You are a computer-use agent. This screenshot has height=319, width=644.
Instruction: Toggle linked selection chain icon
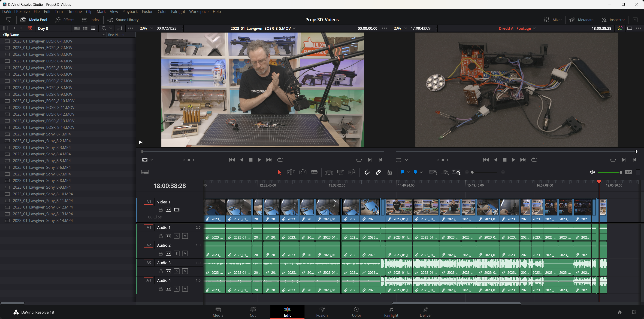tap(378, 172)
